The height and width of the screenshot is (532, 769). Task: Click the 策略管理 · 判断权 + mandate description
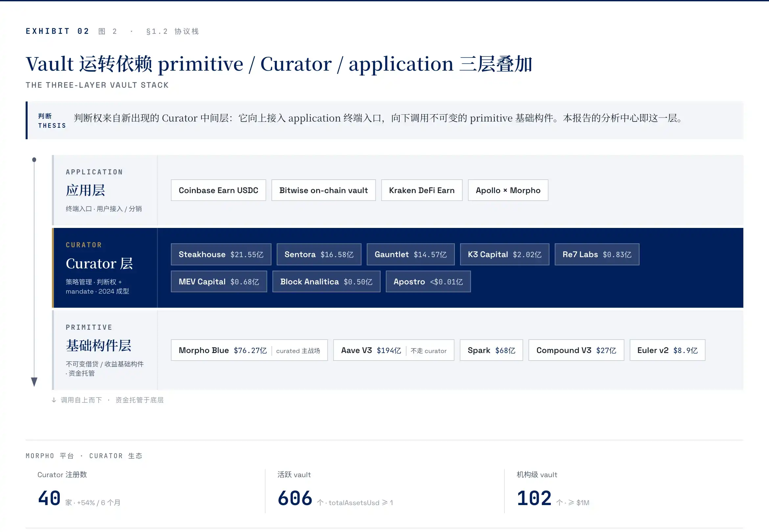pyautogui.click(x=97, y=287)
